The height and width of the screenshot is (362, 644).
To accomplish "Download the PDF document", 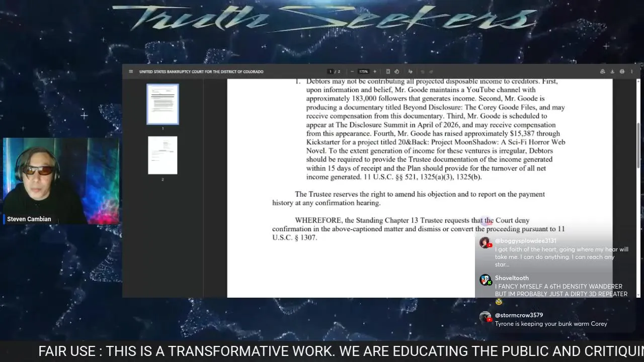I will 612,71.
